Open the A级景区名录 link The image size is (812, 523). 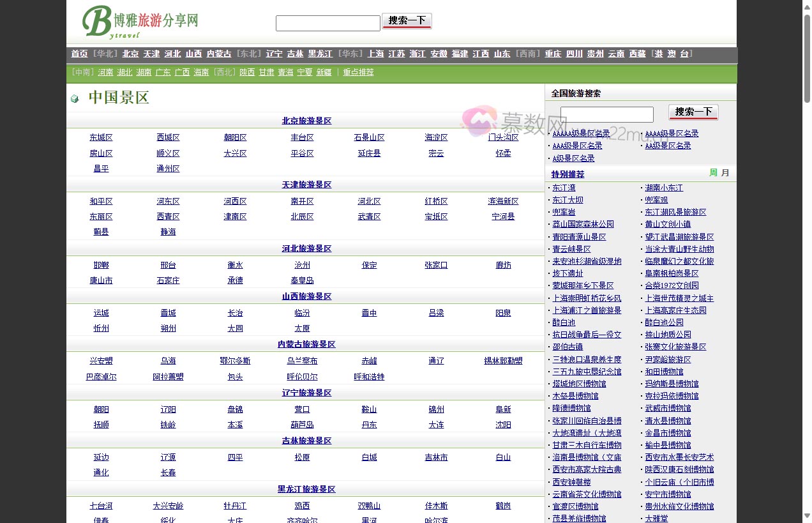click(x=573, y=158)
